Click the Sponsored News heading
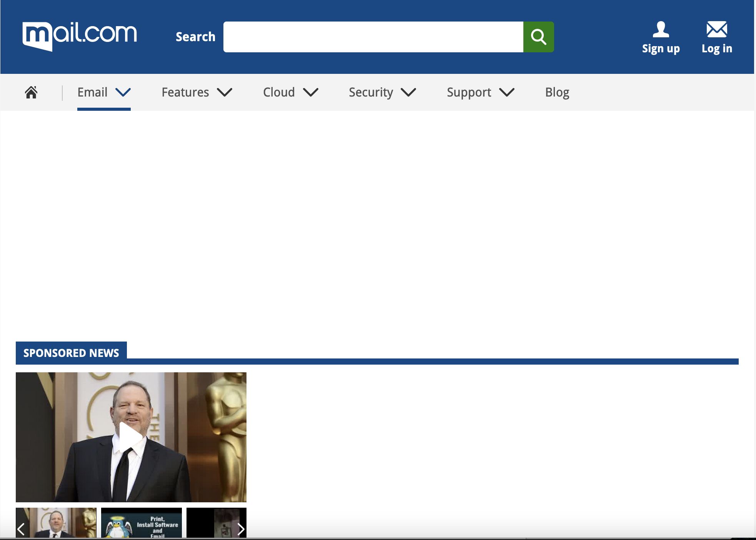Viewport: 756px width, 540px height. click(x=71, y=353)
